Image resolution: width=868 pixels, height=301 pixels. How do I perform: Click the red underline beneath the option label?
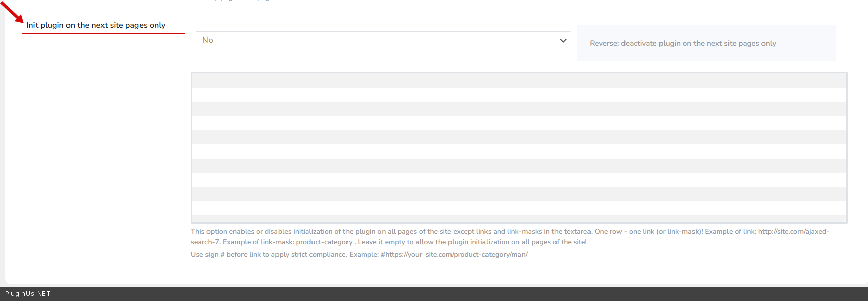[x=103, y=34]
